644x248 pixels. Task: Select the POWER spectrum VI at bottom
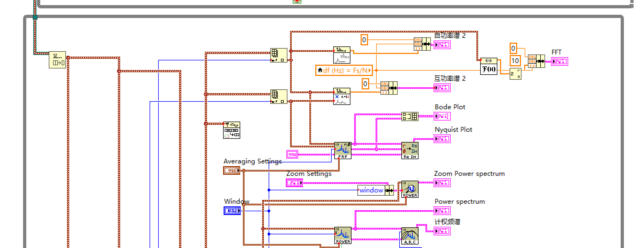tap(343, 235)
